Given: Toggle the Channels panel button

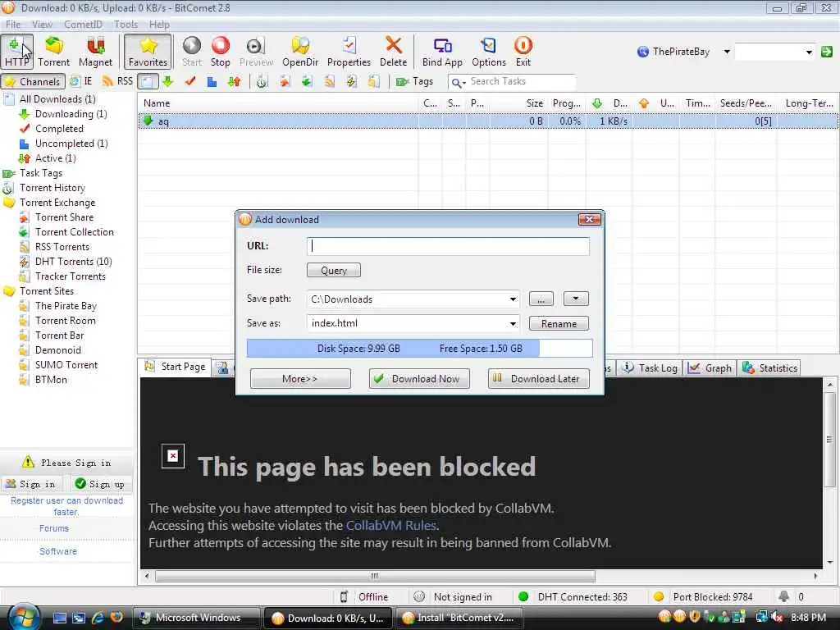Looking at the screenshot, I should [x=33, y=81].
